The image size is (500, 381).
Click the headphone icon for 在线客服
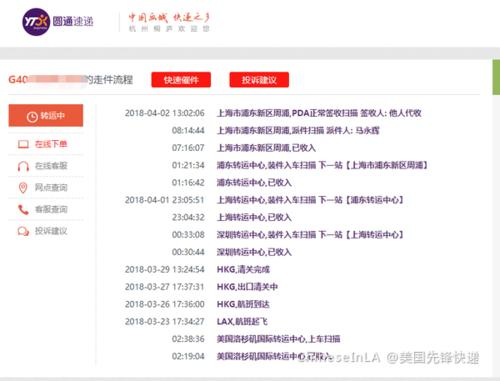23,166
